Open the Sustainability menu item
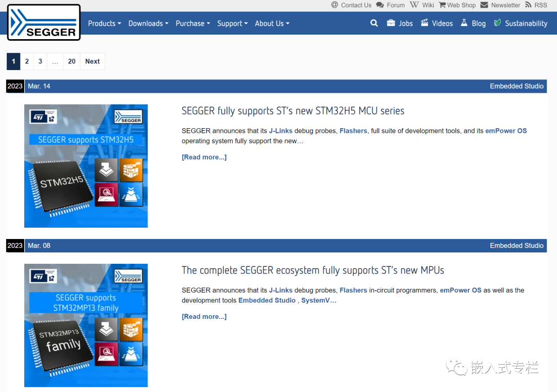Image resolution: width=557 pixels, height=392 pixels. [x=526, y=23]
